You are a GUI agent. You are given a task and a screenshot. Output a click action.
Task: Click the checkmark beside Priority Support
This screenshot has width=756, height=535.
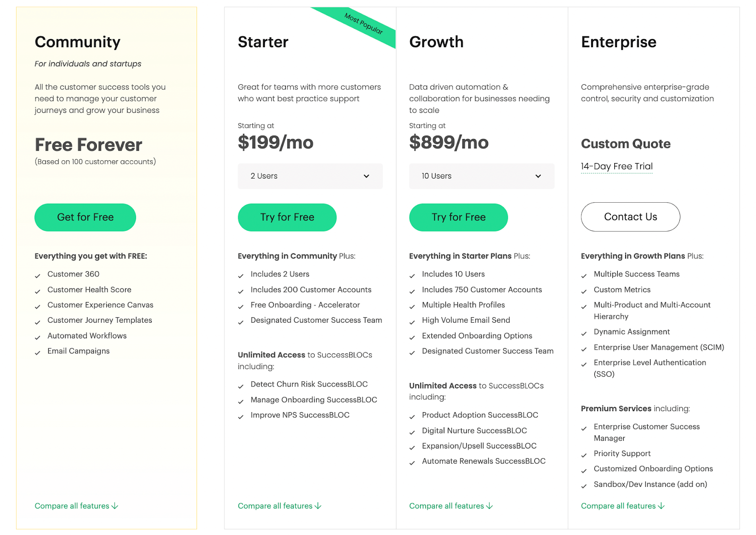[584, 455]
